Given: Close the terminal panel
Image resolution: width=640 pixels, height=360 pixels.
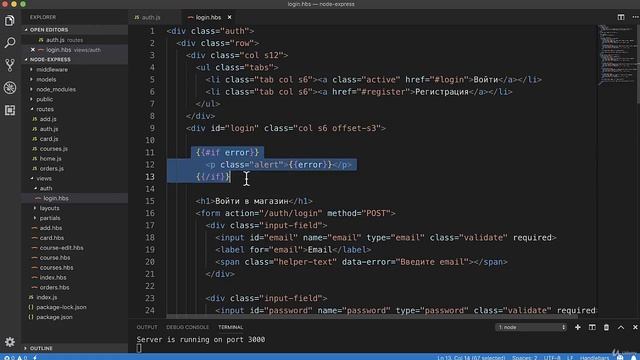Looking at the screenshot, I should coord(635,327).
